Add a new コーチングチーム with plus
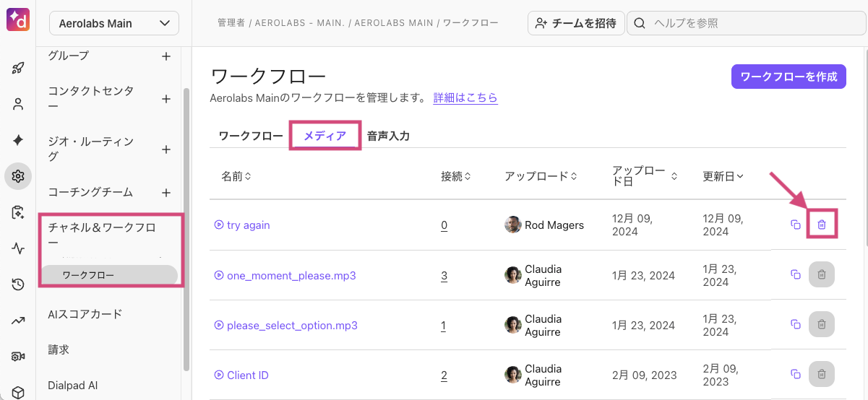The image size is (868, 400). pyautogui.click(x=166, y=193)
